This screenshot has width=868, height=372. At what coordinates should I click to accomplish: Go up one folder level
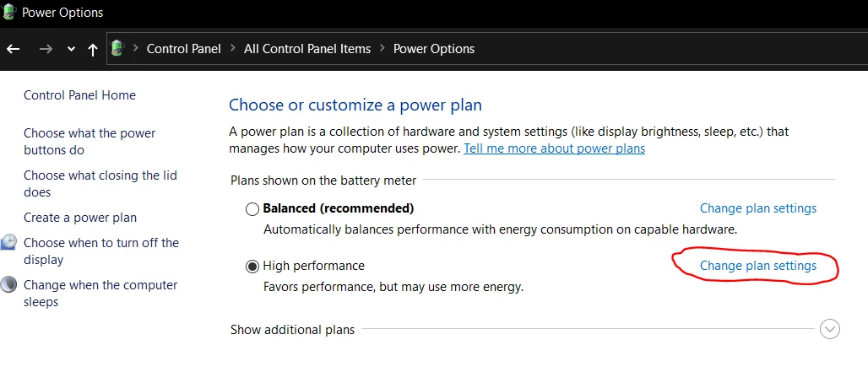[93, 49]
